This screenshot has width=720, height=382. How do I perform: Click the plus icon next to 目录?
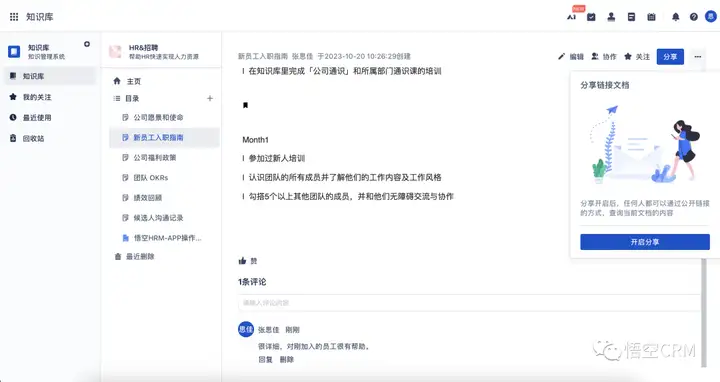coord(210,98)
